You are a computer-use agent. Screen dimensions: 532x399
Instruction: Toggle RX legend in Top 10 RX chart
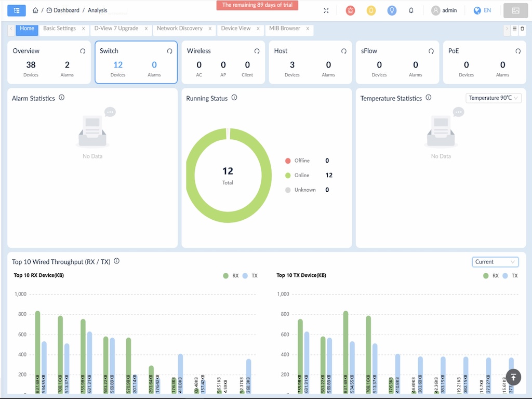point(231,276)
